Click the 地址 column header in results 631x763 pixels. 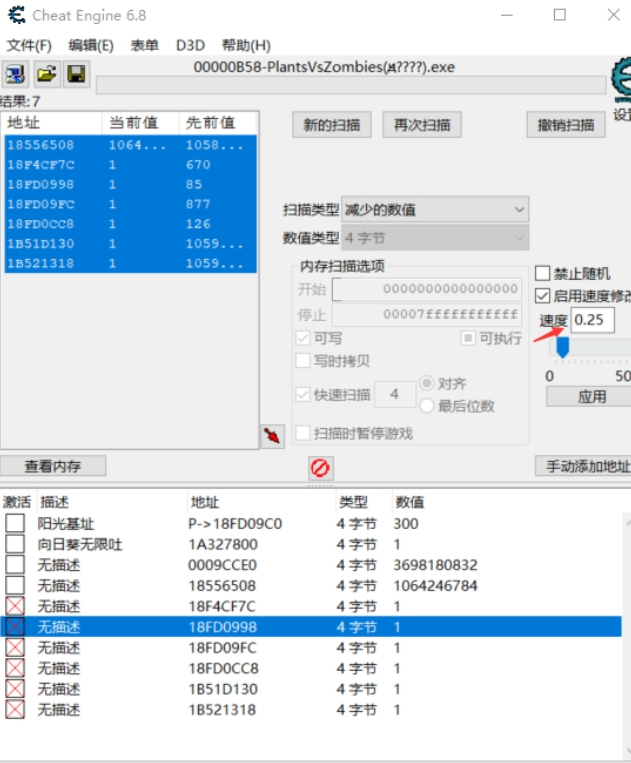[52, 123]
